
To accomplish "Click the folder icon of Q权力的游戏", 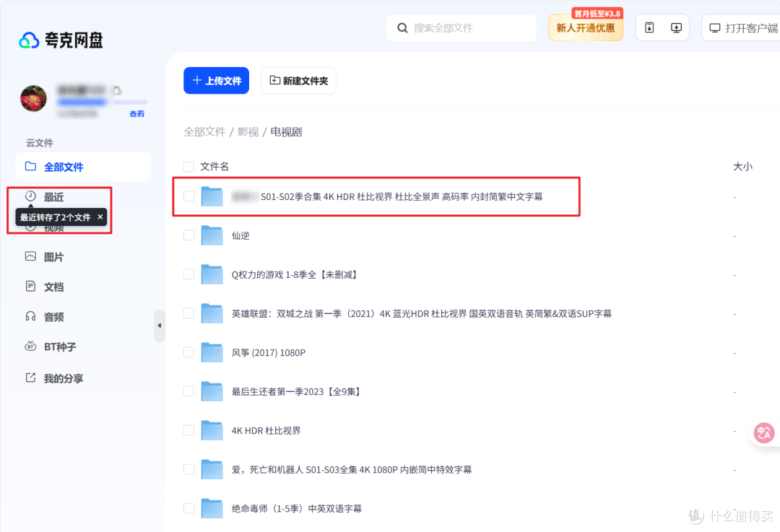I will (212, 274).
